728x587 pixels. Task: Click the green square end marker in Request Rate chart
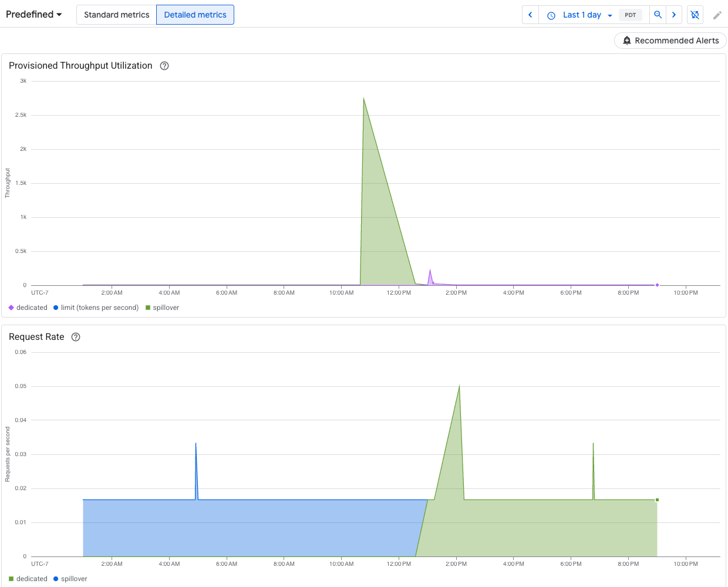(657, 500)
